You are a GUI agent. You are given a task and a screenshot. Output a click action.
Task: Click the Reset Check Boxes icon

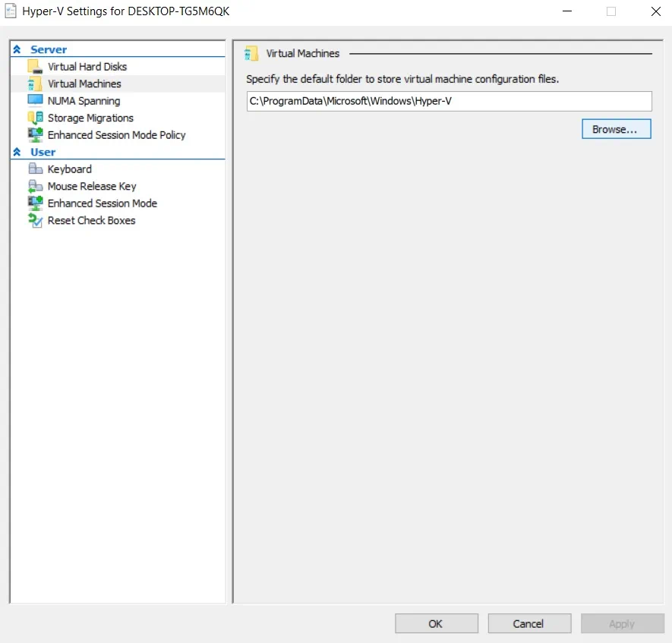tap(35, 220)
